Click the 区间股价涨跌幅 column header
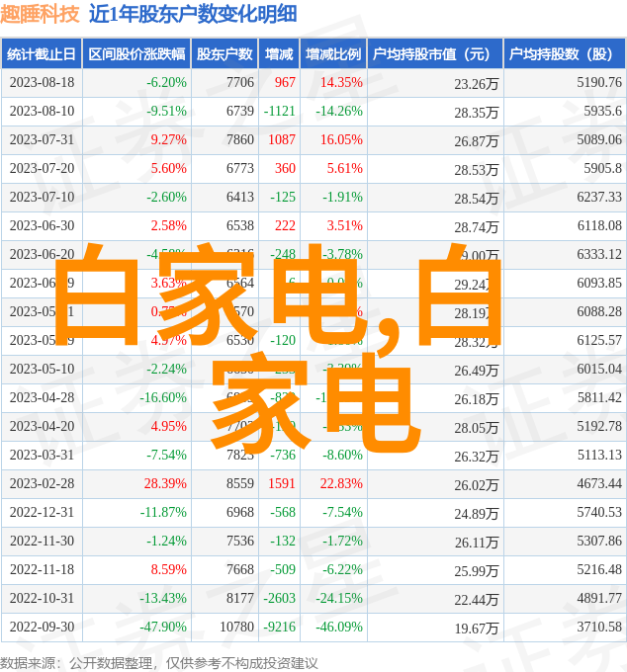 pos(136,54)
